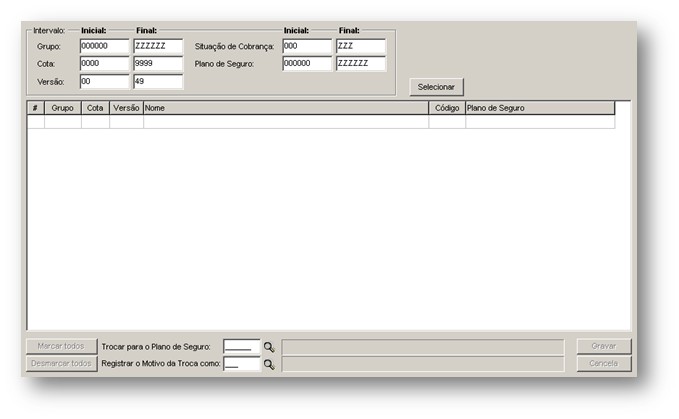The width and height of the screenshot is (679, 419).
Task: Click the Gravar button
Action: click(604, 346)
